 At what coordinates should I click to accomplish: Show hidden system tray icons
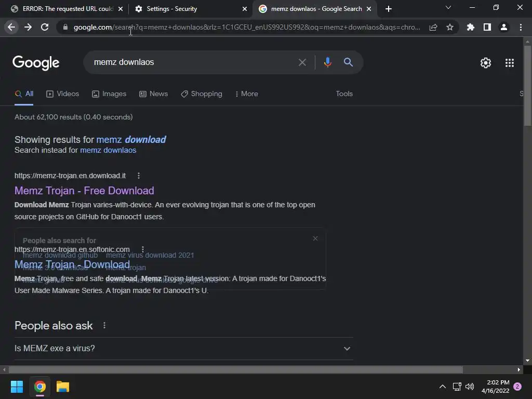(x=443, y=387)
